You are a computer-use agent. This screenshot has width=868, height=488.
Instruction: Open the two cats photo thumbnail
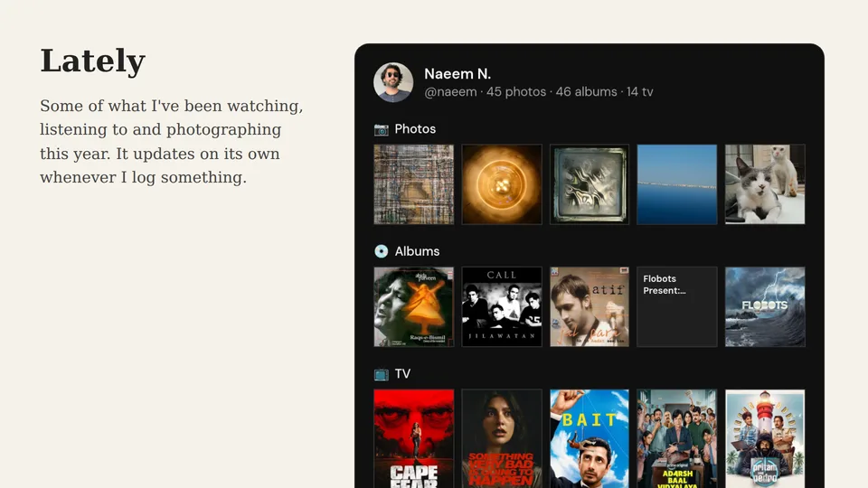[x=765, y=184]
